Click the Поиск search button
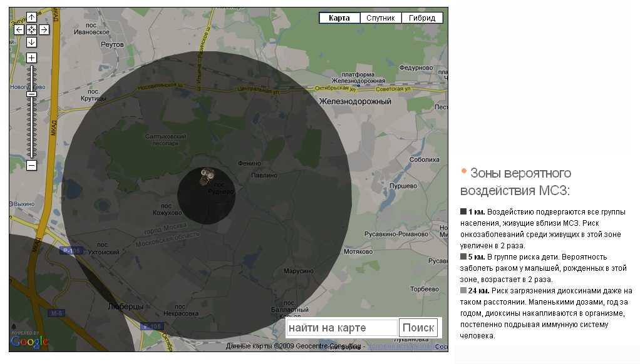 [418, 328]
